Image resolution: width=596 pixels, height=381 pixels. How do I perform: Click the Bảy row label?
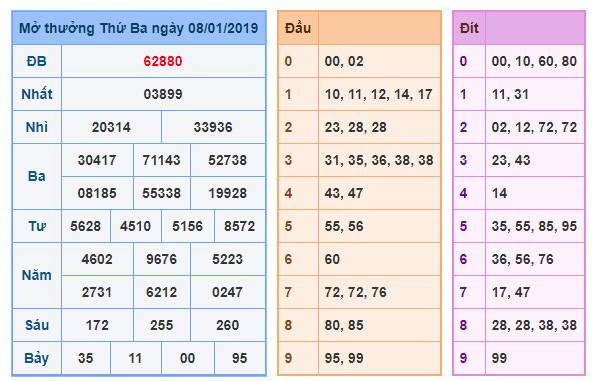click(x=36, y=358)
